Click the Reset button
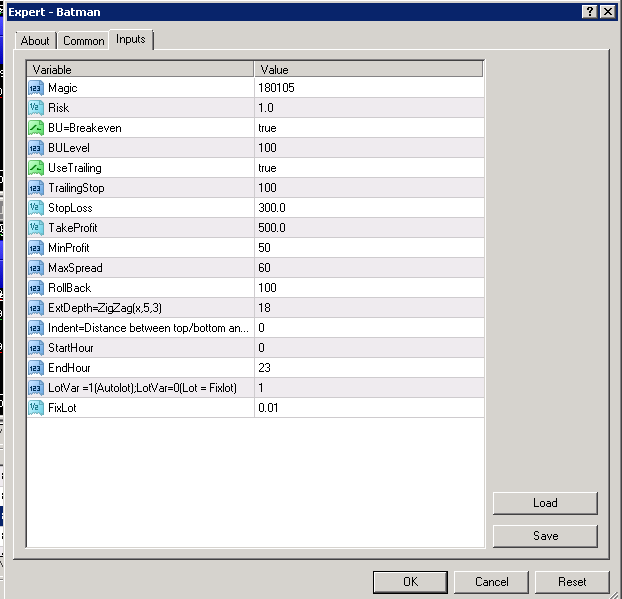The width and height of the screenshot is (622, 599). [x=572, y=582]
